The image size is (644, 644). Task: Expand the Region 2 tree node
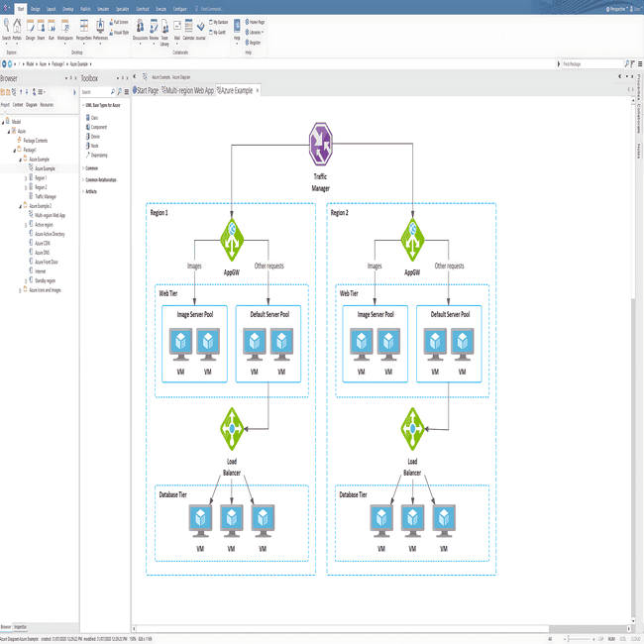pyautogui.click(x=26, y=187)
